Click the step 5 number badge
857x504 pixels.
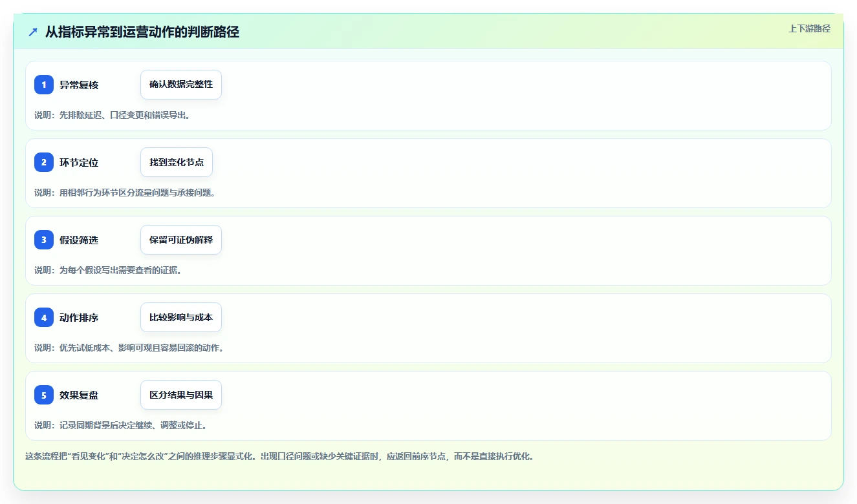pyautogui.click(x=44, y=395)
